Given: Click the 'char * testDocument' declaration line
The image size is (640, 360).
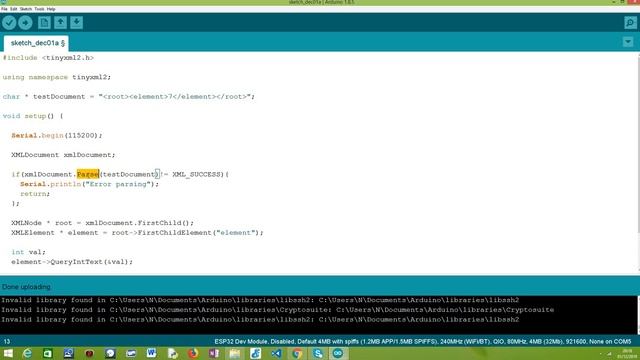Looking at the screenshot, I should 129,97.
